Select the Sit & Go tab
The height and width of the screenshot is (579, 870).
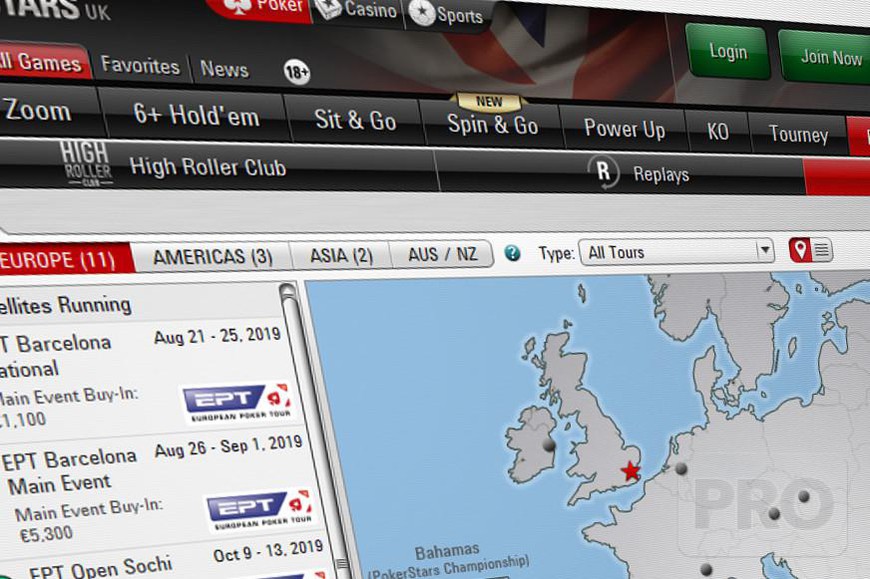(x=355, y=120)
